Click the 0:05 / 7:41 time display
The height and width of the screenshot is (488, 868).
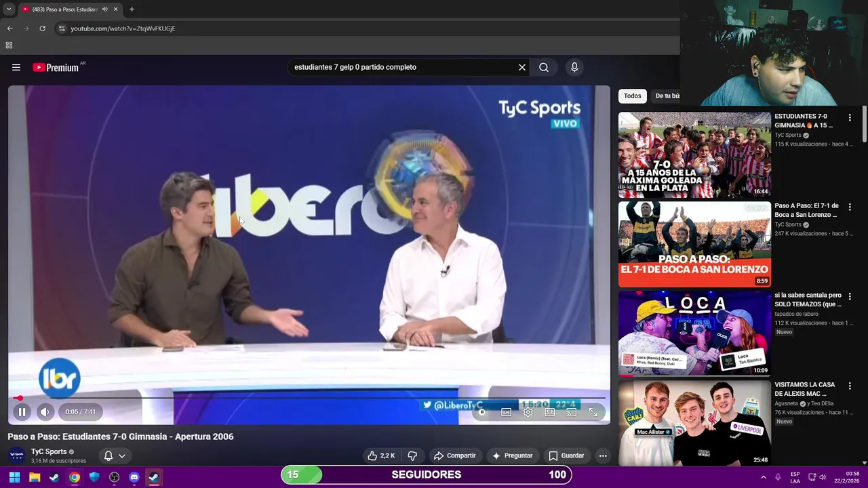(x=81, y=411)
